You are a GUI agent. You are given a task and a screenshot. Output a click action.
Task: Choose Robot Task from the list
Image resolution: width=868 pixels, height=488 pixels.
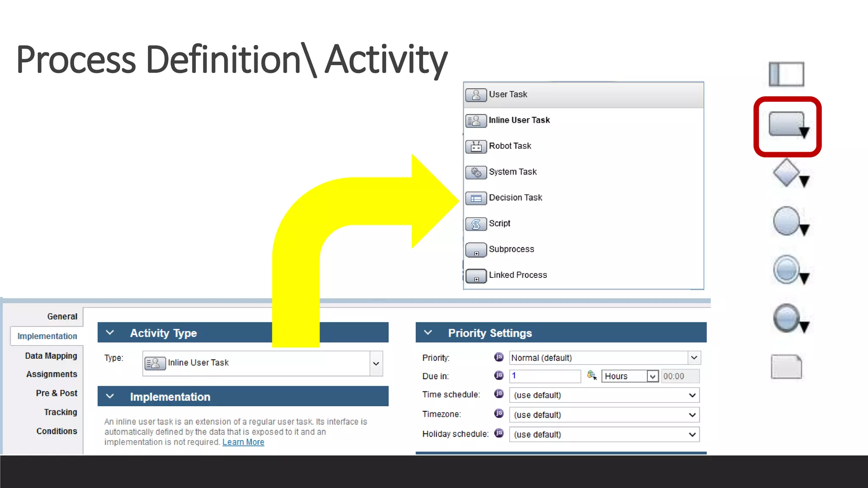(510, 146)
